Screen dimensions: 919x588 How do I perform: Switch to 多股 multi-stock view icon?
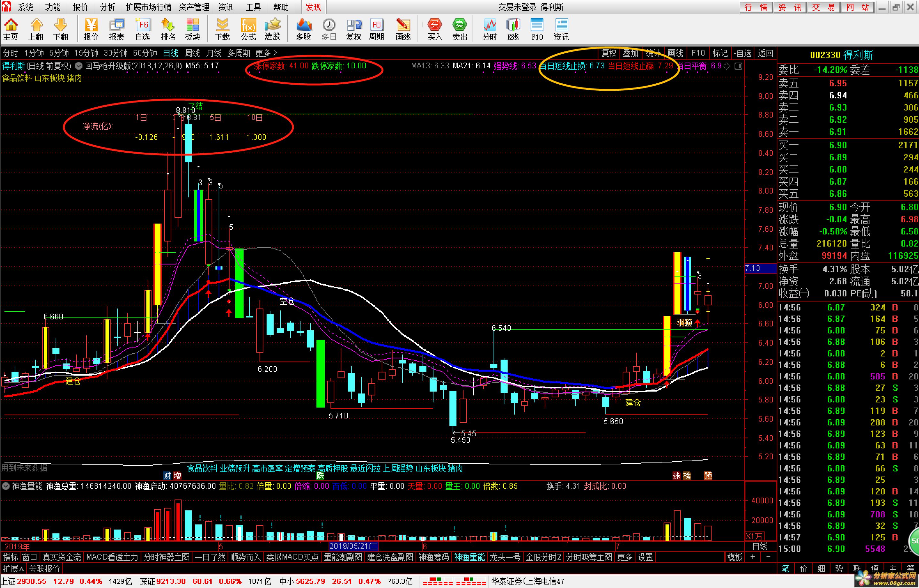[303, 29]
